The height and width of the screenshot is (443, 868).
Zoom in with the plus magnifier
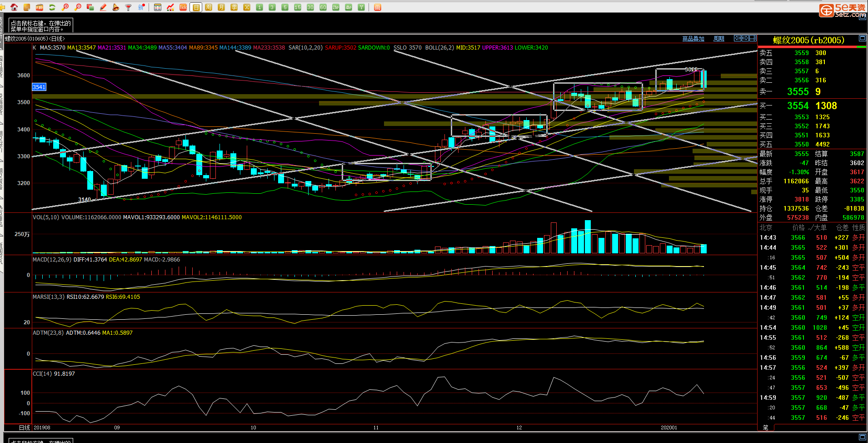(x=65, y=7)
